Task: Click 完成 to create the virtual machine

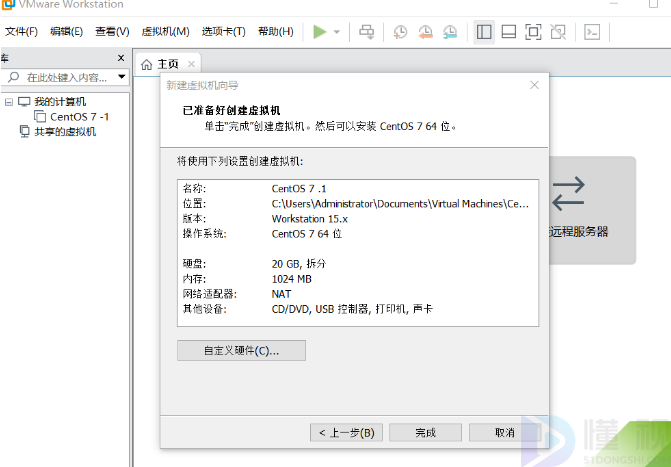Action: click(x=426, y=433)
